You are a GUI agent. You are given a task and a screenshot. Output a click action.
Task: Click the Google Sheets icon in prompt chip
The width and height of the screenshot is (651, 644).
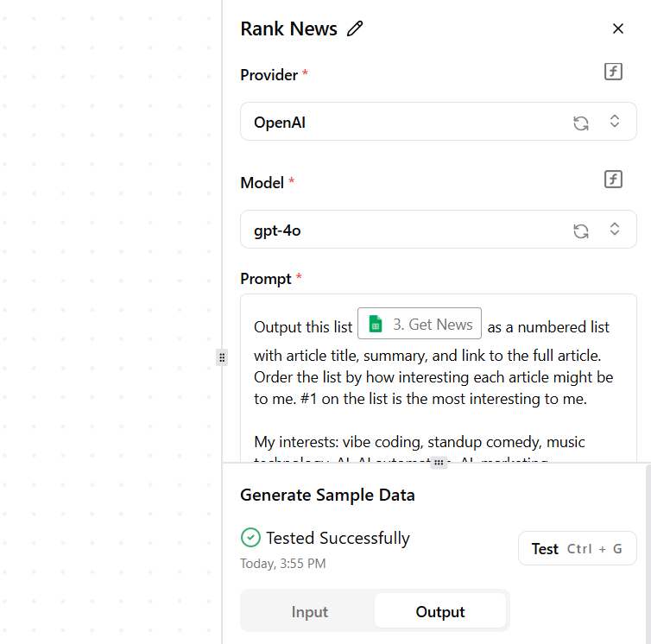[x=376, y=325]
